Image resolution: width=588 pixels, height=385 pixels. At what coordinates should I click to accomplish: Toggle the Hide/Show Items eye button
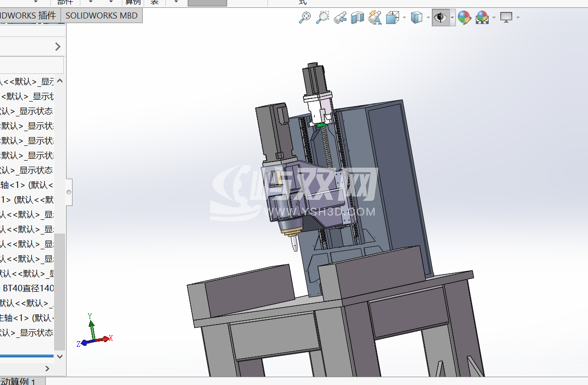441,18
